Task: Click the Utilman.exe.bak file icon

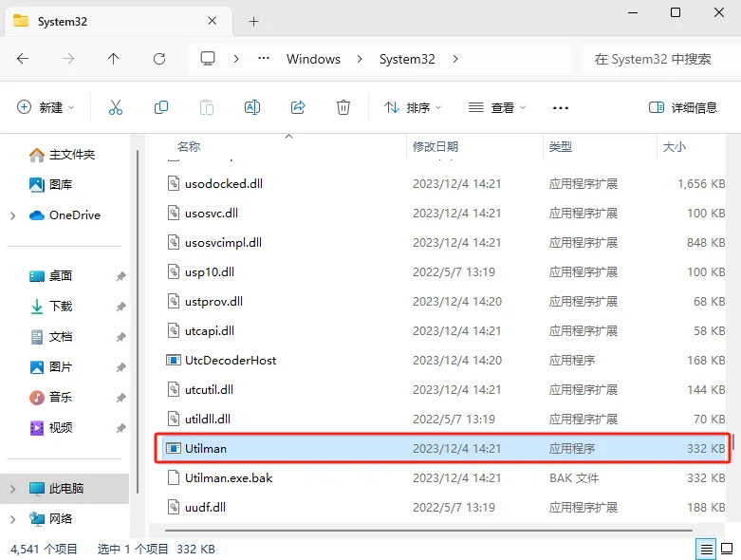Action: click(174, 477)
